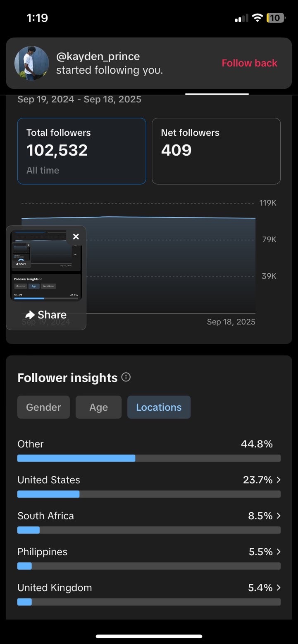
Task: Select the Net followers card
Action: click(216, 151)
